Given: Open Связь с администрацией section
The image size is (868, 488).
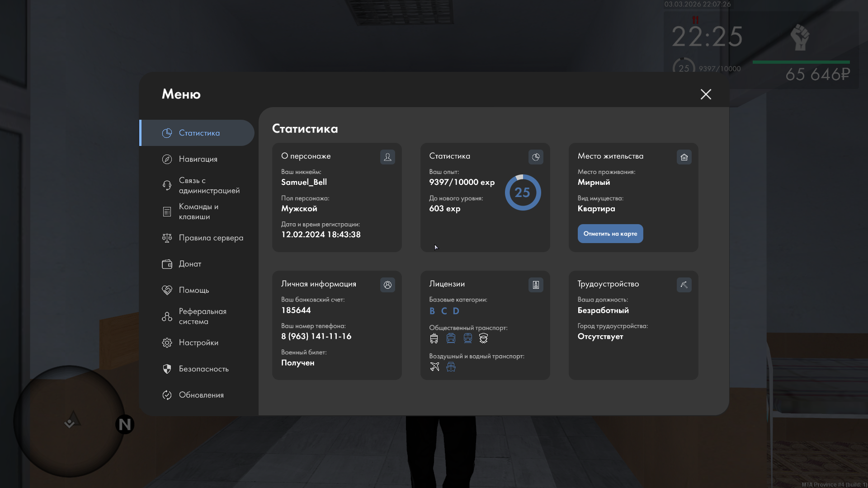Looking at the screenshot, I should pos(209,185).
